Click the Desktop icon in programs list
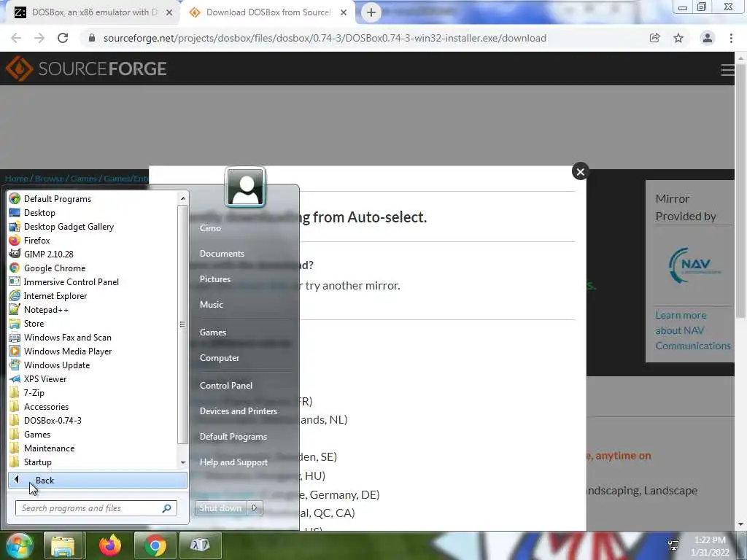 point(15,212)
